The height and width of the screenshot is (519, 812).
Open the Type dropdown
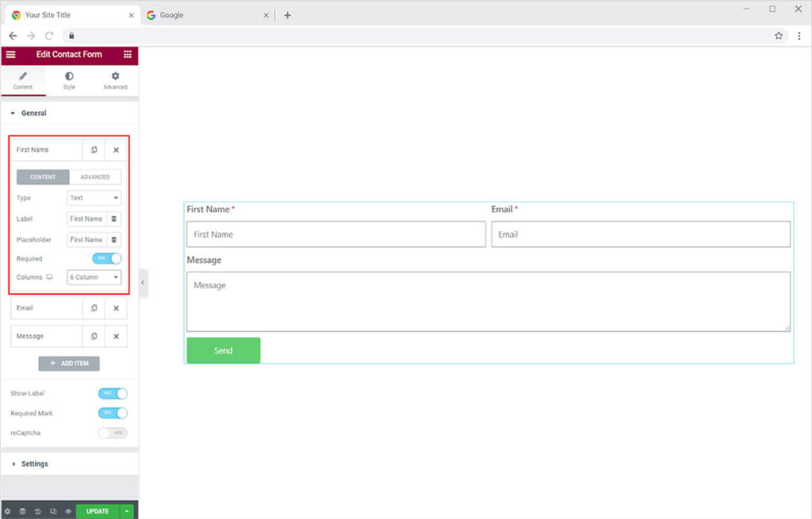click(94, 198)
